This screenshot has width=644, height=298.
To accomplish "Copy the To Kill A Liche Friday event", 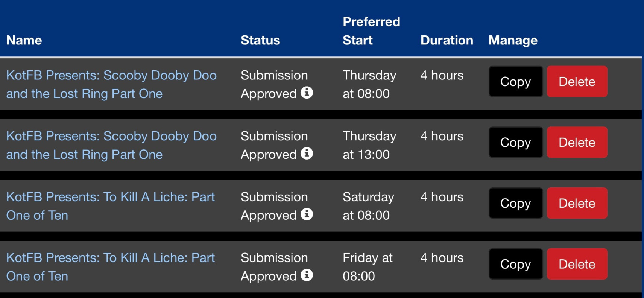I will [515, 264].
